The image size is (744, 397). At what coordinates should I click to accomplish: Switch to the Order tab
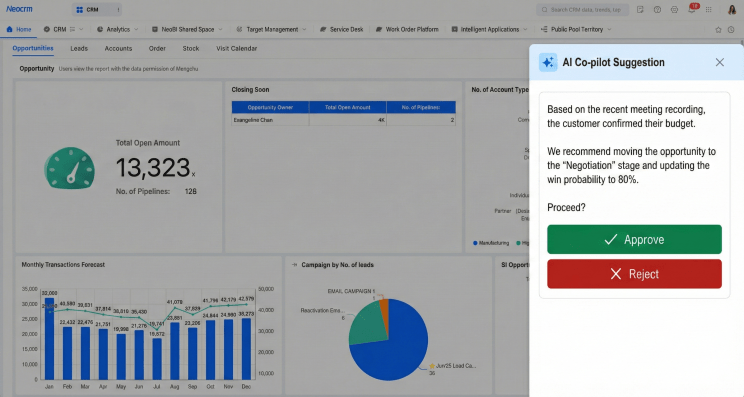click(x=157, y=48)
